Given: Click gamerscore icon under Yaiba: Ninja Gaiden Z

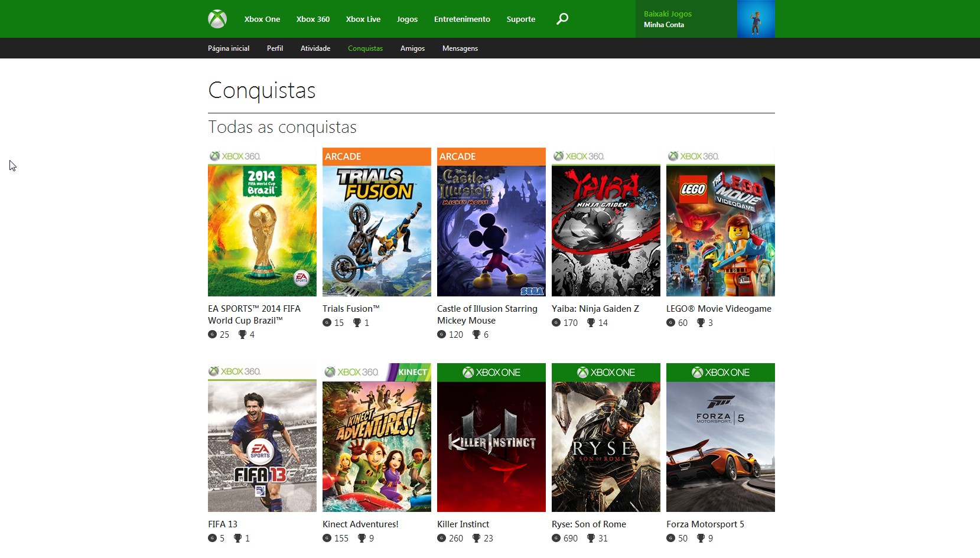Looking at the screenshot, I should 556,322.
